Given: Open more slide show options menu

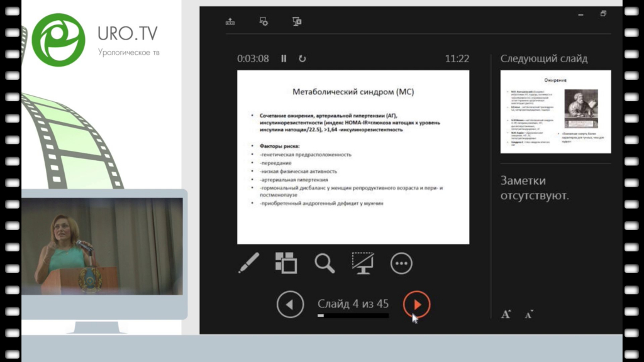Looking at the screenshot, I should (x=401, y=263).
